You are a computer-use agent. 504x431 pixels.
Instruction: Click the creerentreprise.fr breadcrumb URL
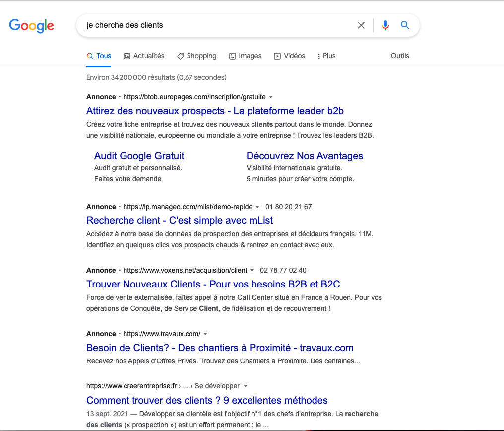pos(163,386)
